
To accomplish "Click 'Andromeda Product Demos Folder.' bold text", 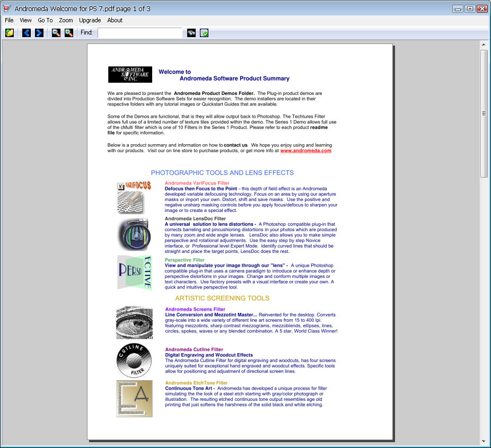I will point(214,93).
